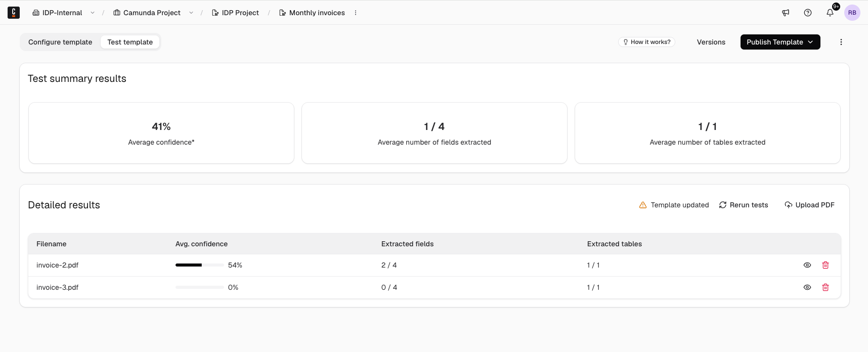Viewport: 868px width, 352px height.
Task: View invoice-3.pdf results with eye icon
Action: [807, 287]
